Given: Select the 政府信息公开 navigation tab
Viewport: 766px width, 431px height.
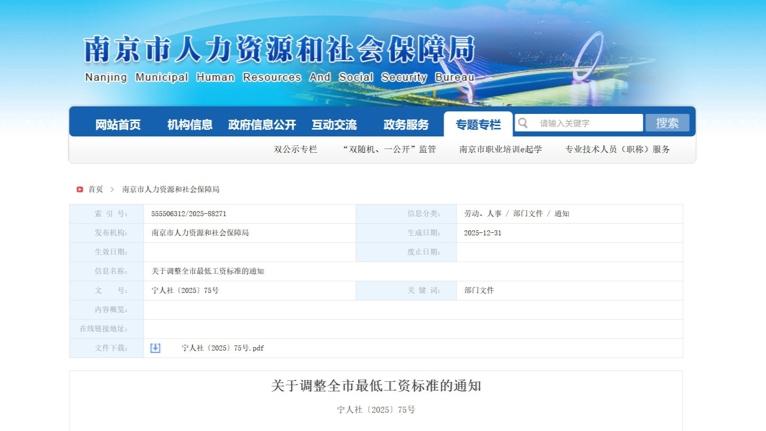Looking at the screenshot, I should pos(262,125).
